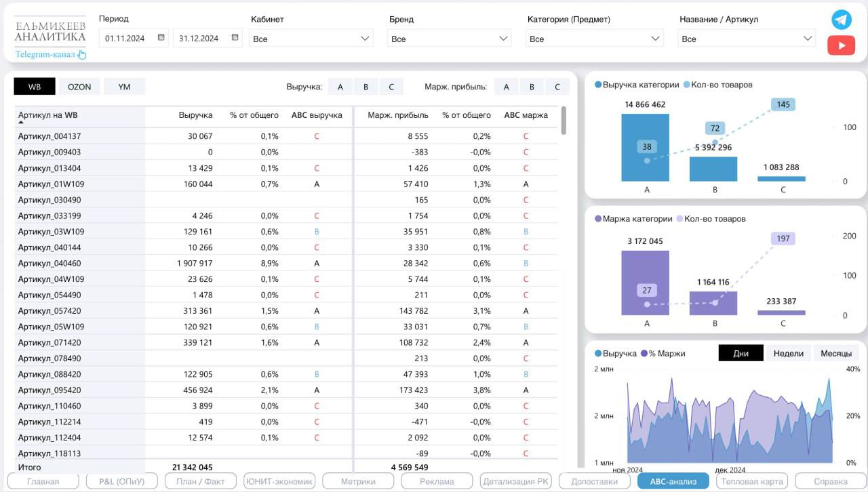The image size is (868, 492).
Task: Open the Бренд dropdown
Action: coord(450,39)
